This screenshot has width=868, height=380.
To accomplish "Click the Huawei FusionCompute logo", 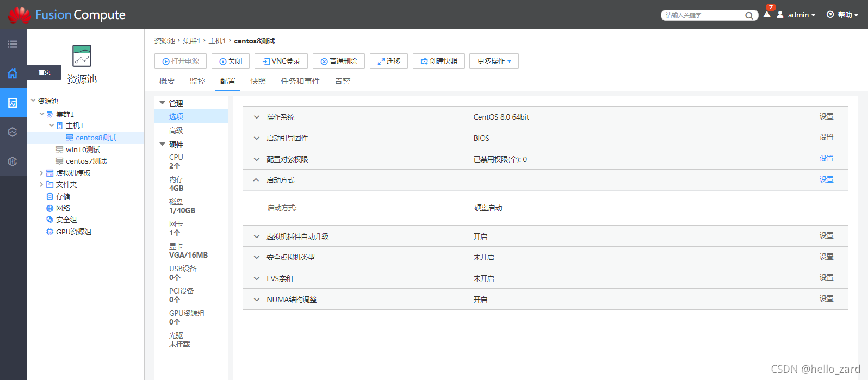I will click(x=66, y=15).
